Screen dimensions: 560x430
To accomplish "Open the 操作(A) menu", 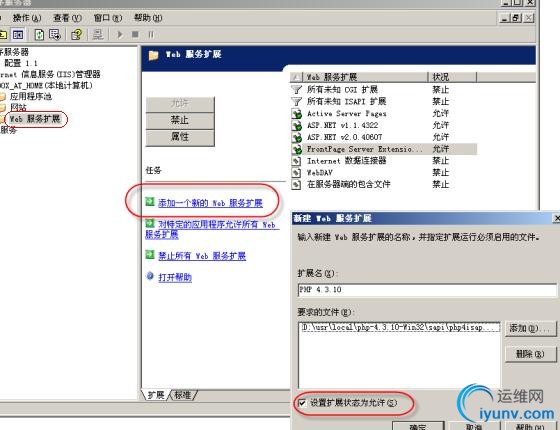I will pos(27,18).
